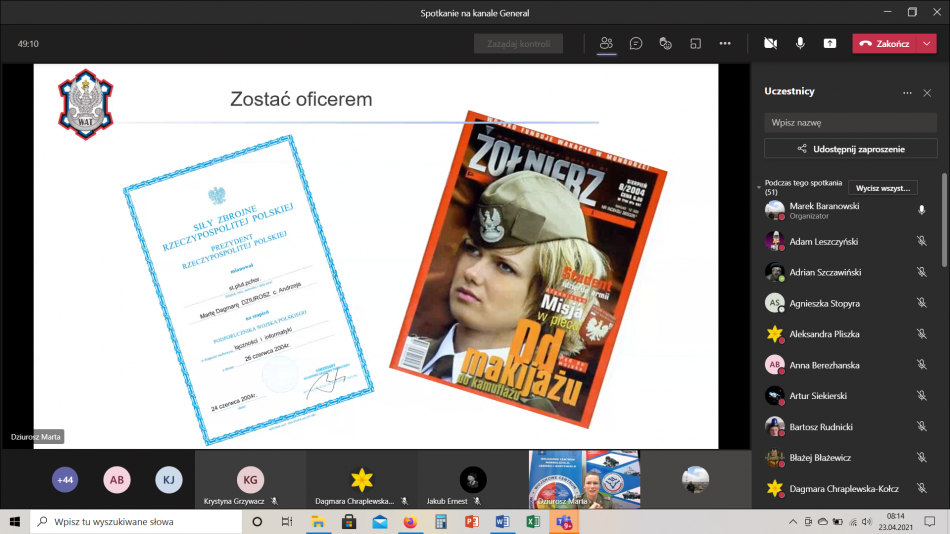Open the meeting chat icon
This screenshot has width=950, height=534.
point(636,44)
